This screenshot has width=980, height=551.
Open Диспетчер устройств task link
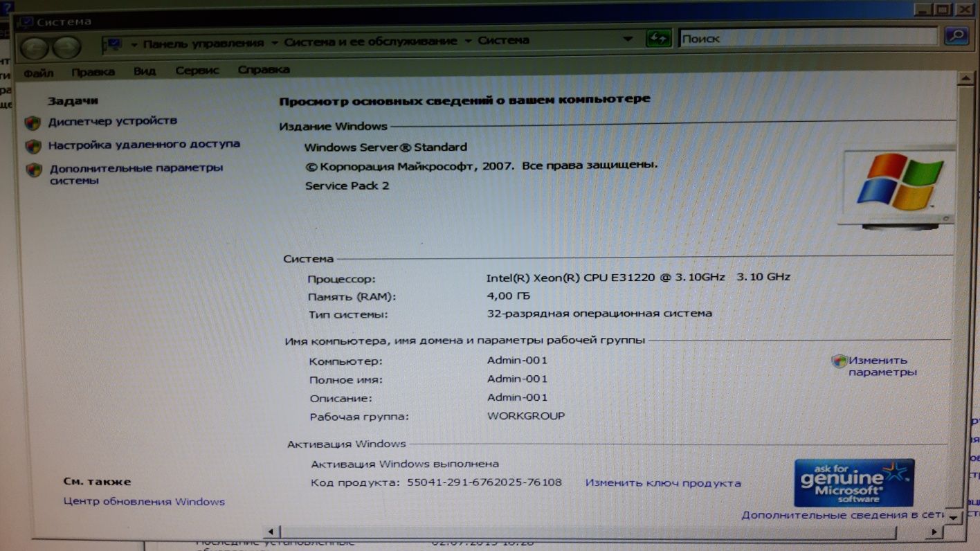coord(113,121)
